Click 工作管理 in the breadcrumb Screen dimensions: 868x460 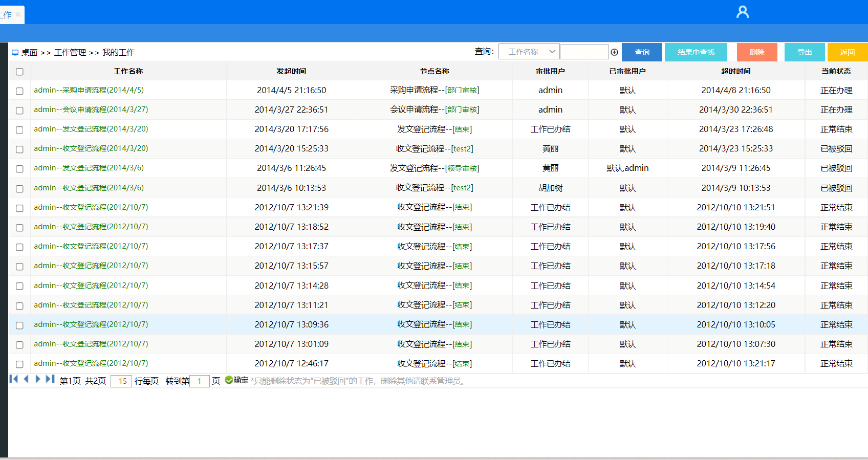70,52
